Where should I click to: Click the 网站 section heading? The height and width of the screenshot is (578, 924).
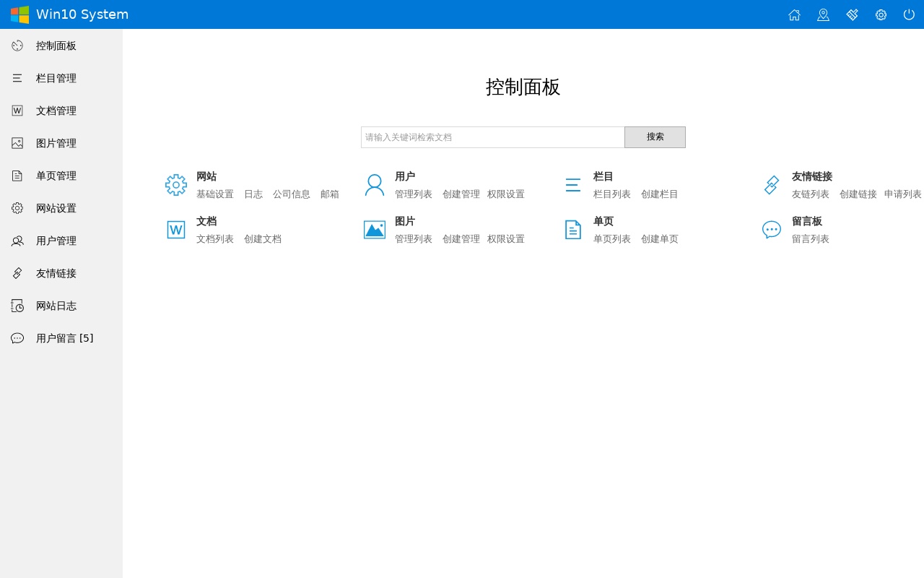click(x=206, y=176)
